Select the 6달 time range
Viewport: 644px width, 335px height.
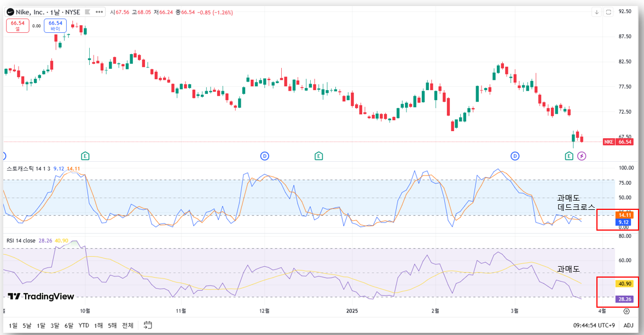(68, 325)
